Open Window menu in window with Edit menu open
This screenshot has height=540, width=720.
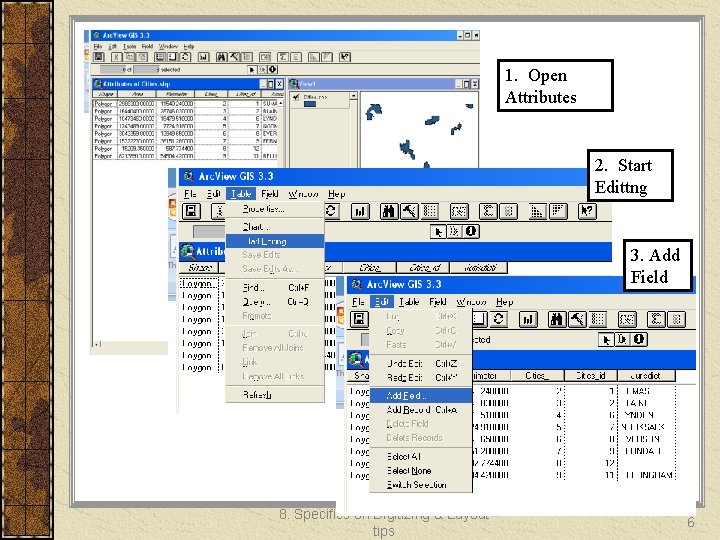click(x=471, y=302)
